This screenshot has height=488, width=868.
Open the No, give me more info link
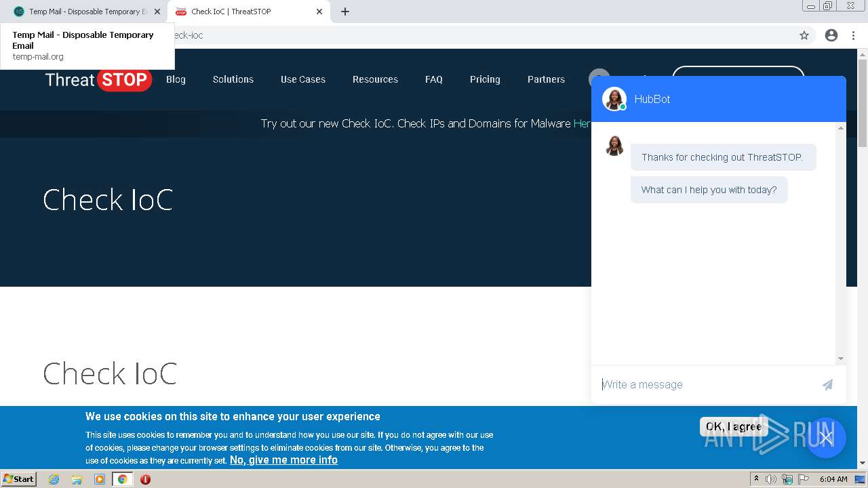tap(283, 460)
